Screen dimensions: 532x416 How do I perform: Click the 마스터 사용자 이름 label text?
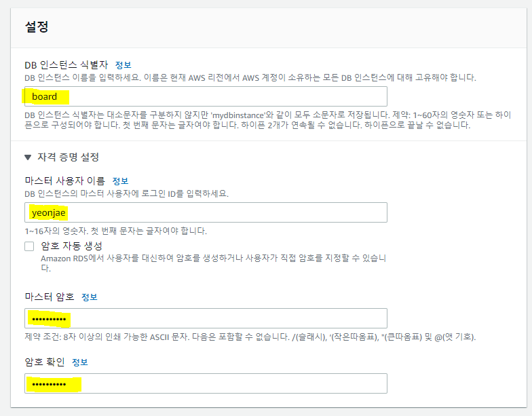[65, 181]
